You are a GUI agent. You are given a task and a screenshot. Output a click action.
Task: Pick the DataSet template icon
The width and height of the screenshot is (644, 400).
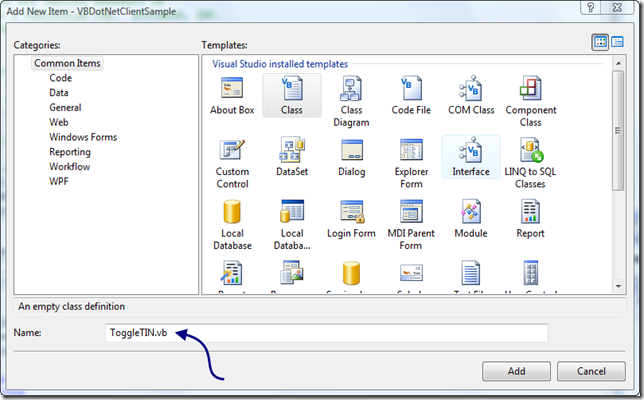tap(292, 150)
